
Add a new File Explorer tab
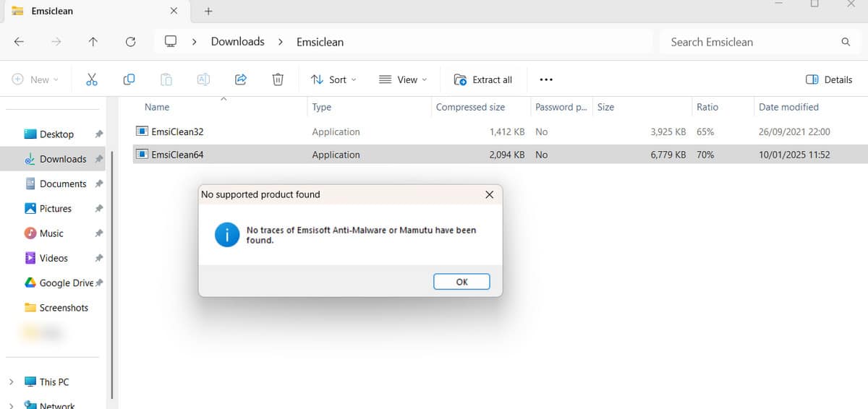pyautogui.click(x=208, y=11)
